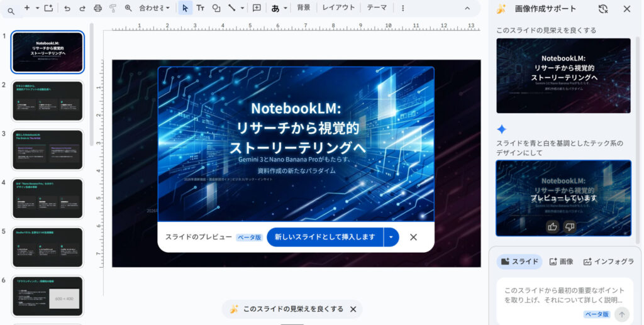Viewport: 644px width, 325px height.
Task: Click the blue sparkle Gemini icon
Action: (501, 129)
